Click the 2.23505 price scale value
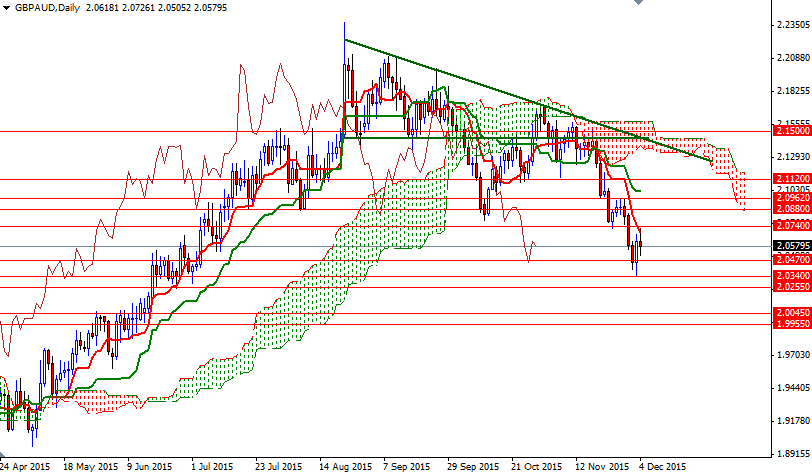 793,25
